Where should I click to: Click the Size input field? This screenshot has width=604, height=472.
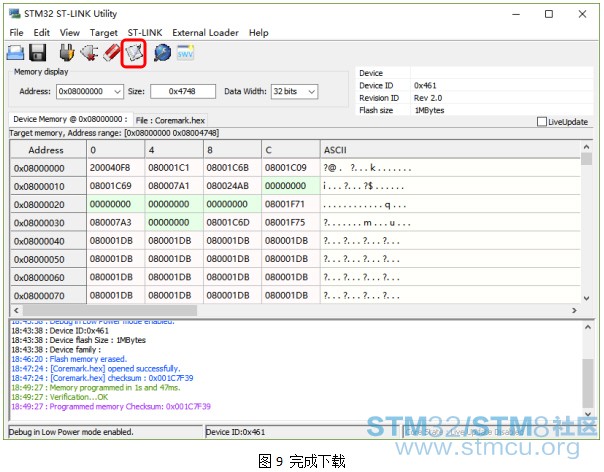pos(183,91)
